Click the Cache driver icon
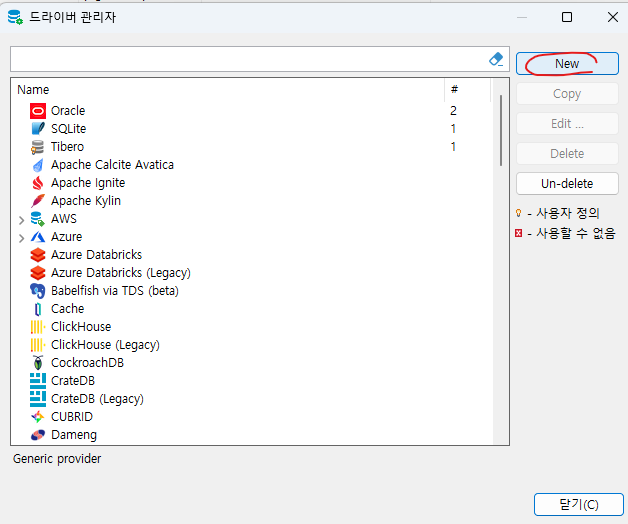The width and height of the screenshot is (628, 524). (38, 309)
